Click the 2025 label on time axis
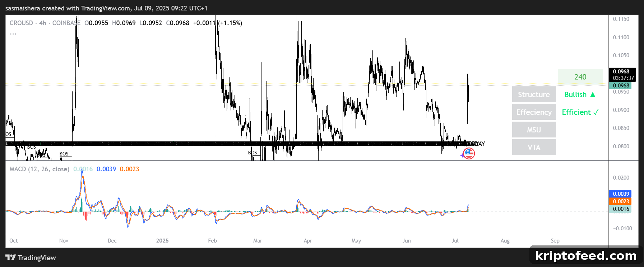The height and width of the screenshot is (267, 644). point(162,241)
